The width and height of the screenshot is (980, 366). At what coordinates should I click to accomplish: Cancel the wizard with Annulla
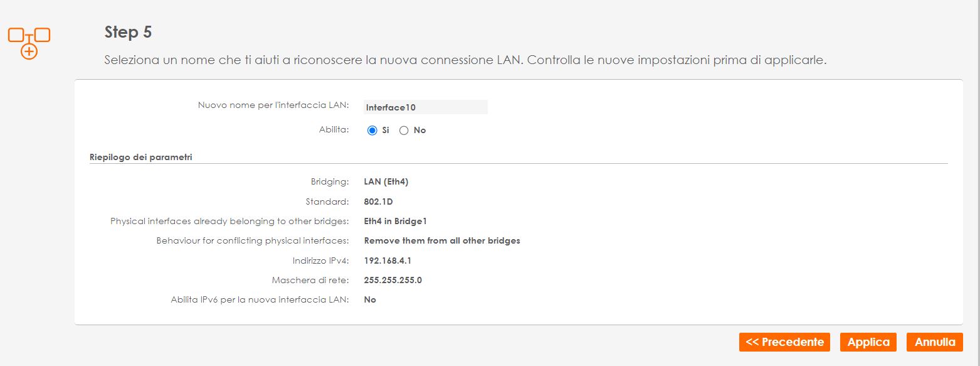(x=935, y=342)
